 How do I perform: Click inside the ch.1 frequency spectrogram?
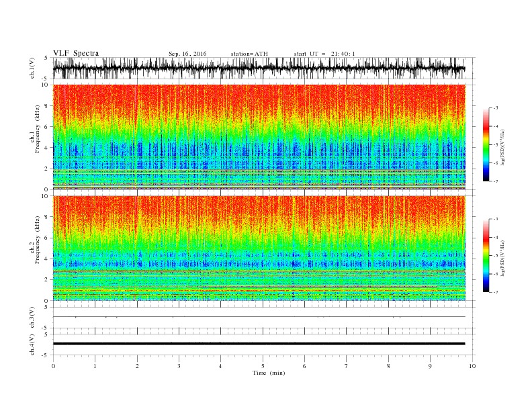(259, 136)
